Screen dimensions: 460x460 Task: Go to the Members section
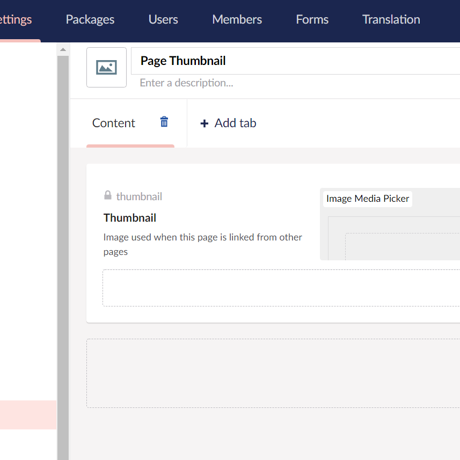[x=237, y=20]
